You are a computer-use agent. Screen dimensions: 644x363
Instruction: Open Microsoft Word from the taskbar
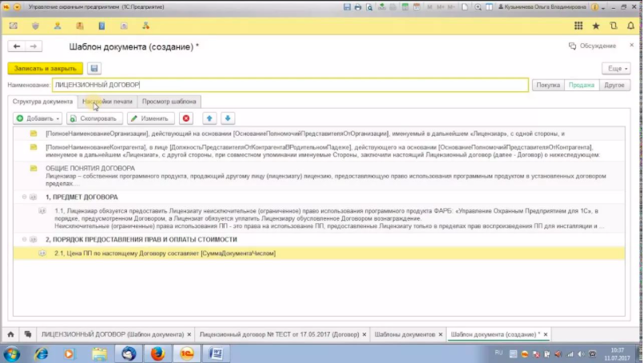coord(217,353)
